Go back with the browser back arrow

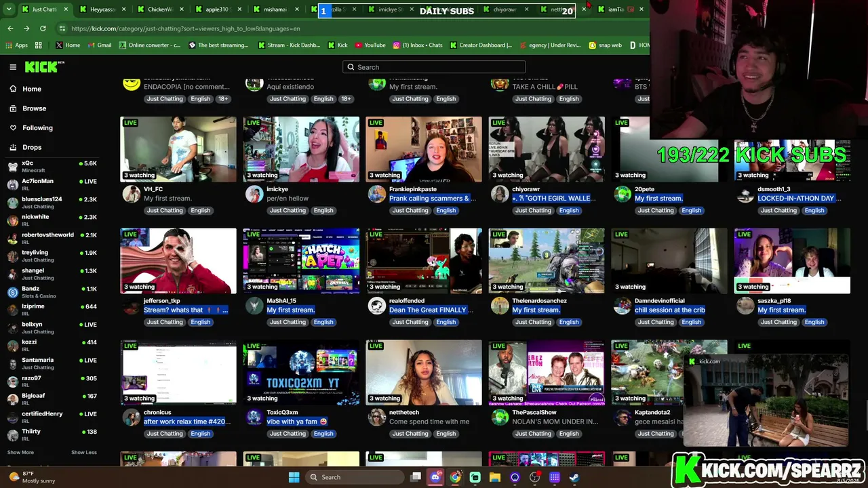(x=10, y=28)
